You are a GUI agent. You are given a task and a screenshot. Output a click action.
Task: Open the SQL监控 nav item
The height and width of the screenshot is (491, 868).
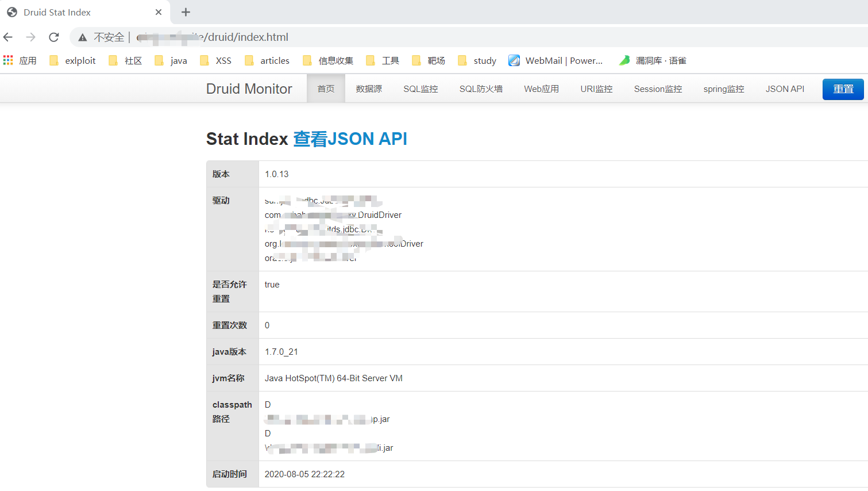pos(421,89)
